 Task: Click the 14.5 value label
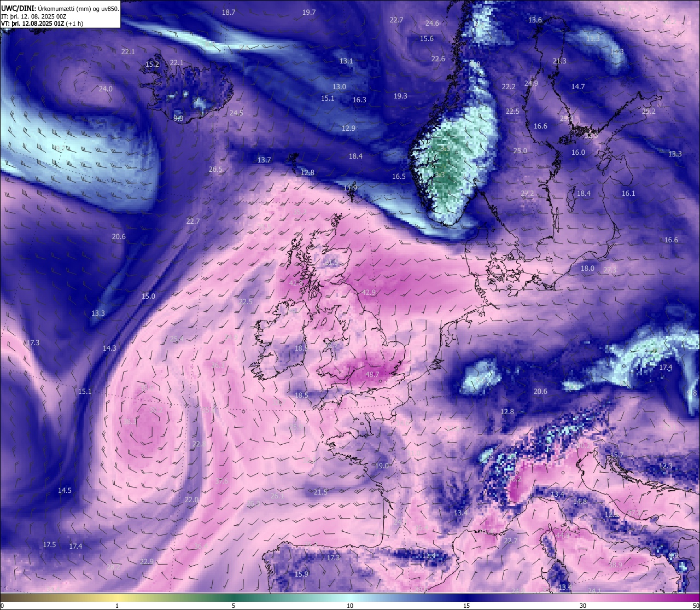(65, 490)
